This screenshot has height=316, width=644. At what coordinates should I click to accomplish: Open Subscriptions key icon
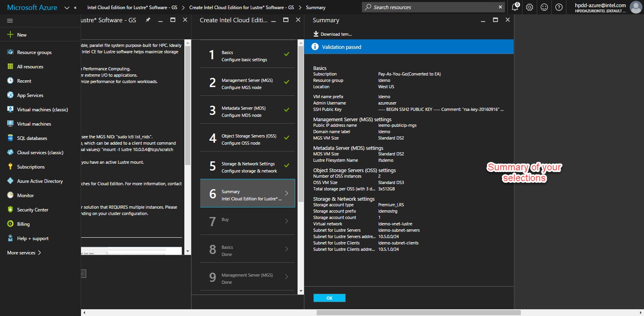tap(10, 167)
